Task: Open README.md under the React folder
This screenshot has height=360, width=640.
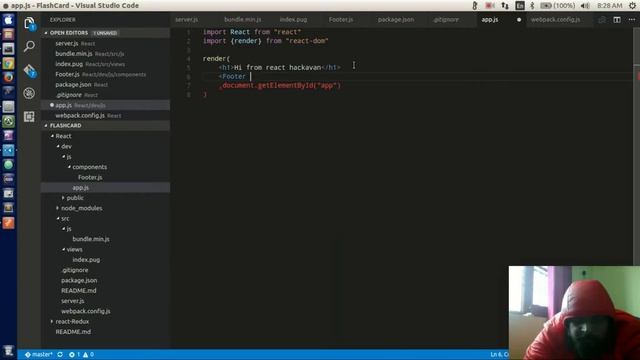Action: (78, 291)
